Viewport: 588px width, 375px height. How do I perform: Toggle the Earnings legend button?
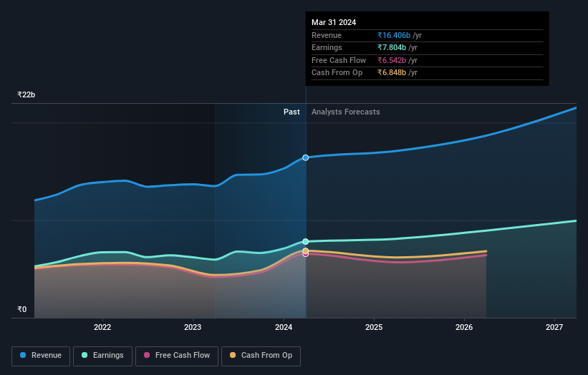[x=102, y=356]
